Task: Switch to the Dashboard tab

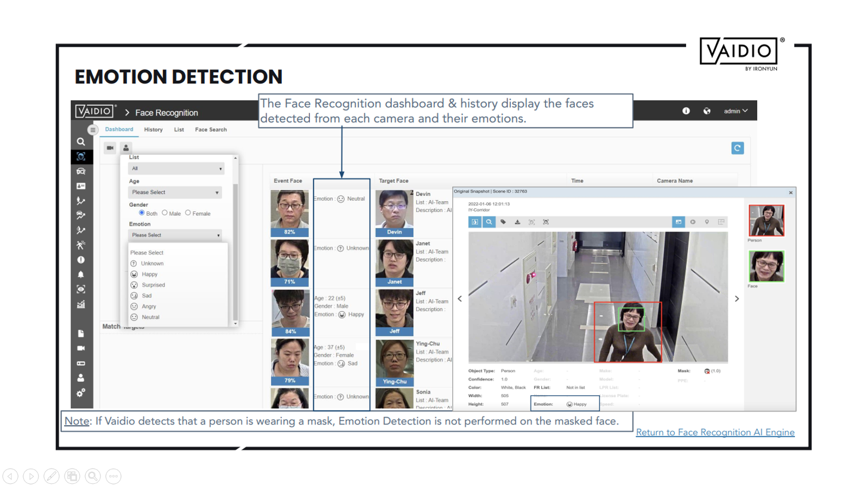Action: click(x=119, y=129)
